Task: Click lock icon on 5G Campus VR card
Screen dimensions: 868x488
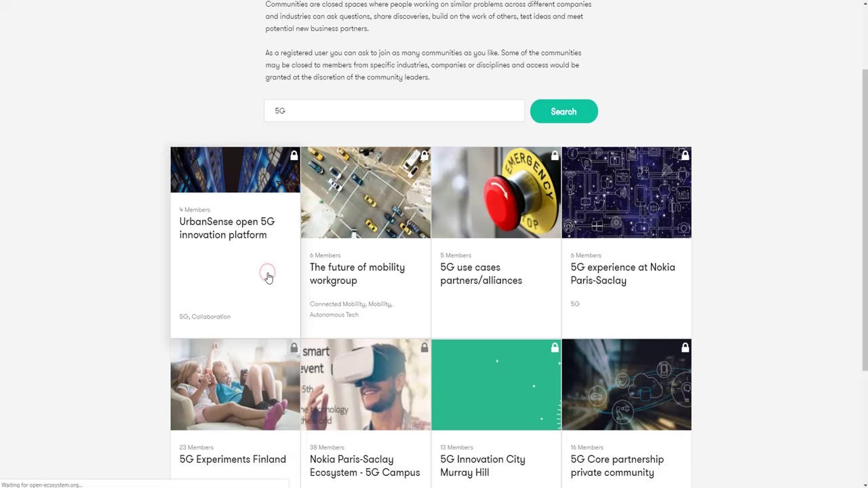Action: (425, 348)
